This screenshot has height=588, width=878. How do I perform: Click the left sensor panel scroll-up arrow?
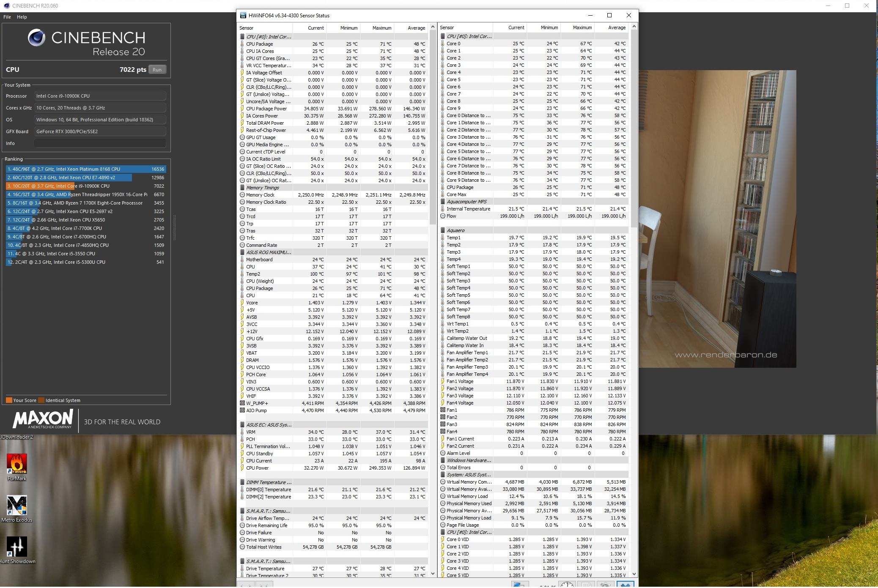(x=433, y=27)
